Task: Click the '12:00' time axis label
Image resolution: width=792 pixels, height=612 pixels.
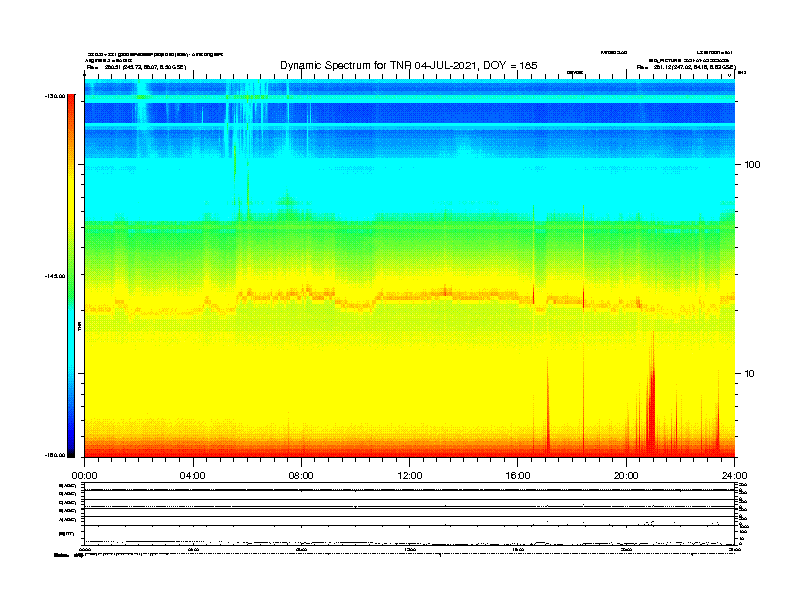Action: point(410,476)
